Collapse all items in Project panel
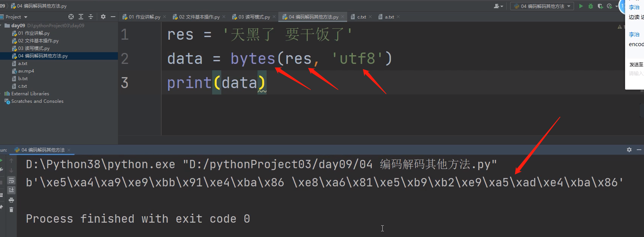This screenshot has width=644, height=237. click(91, 17)
